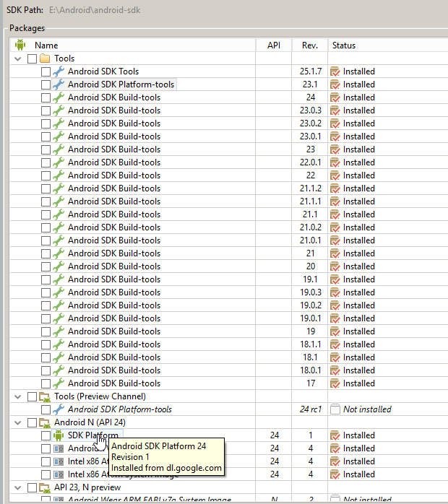The image size is (448, 504).
Task: Click the Android robot icon in the Name header
Action: (20, 45)
